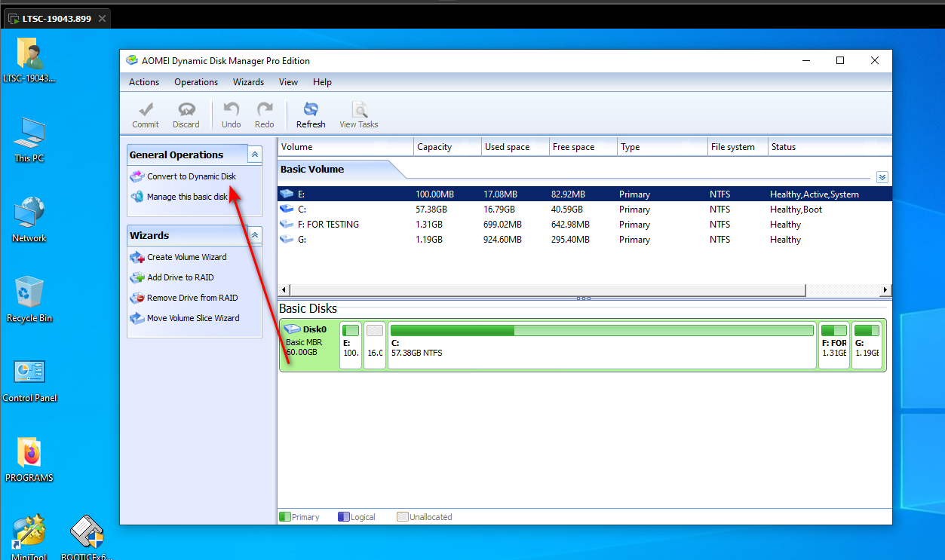Click Remove Drive from RAID icon
This screenshot has height=560, width=945.
click(137, 298)
